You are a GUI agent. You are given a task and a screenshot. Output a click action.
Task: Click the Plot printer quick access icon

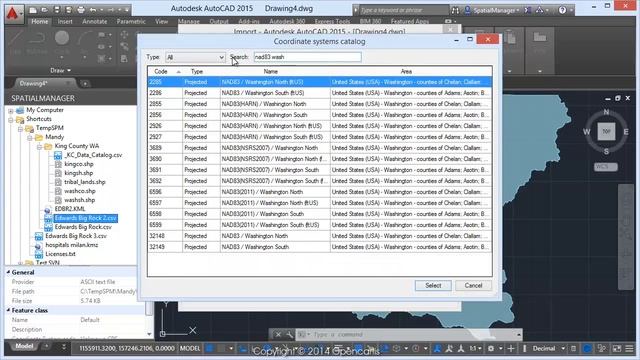[x=81, y=9]
